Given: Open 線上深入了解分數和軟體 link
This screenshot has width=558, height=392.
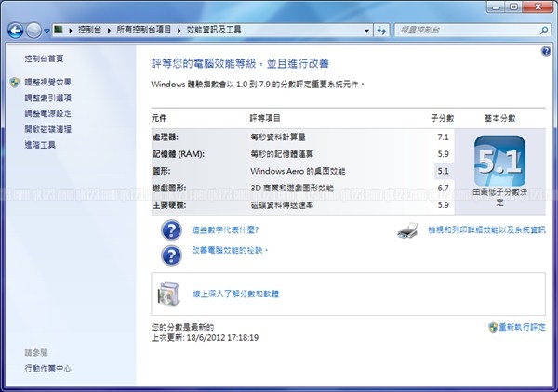Looking at the screenshot, I should (x=235, y=294).
